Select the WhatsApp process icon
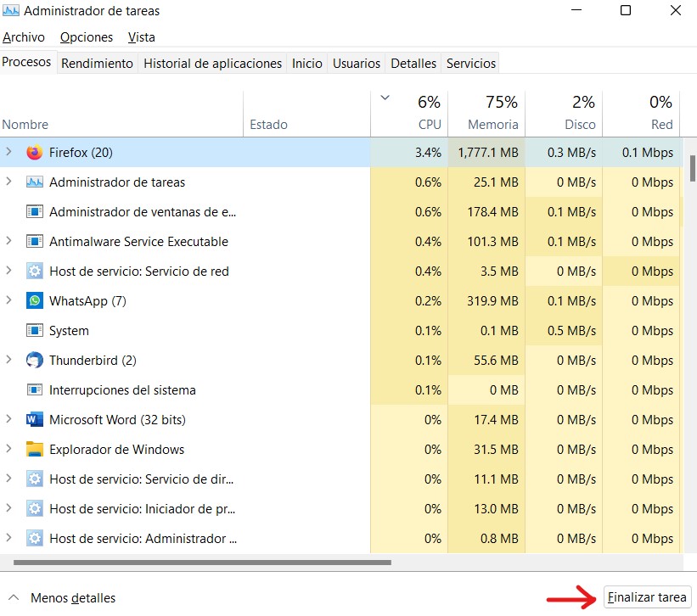This screenshot has height=616, width=697. (x=34, y=301)
